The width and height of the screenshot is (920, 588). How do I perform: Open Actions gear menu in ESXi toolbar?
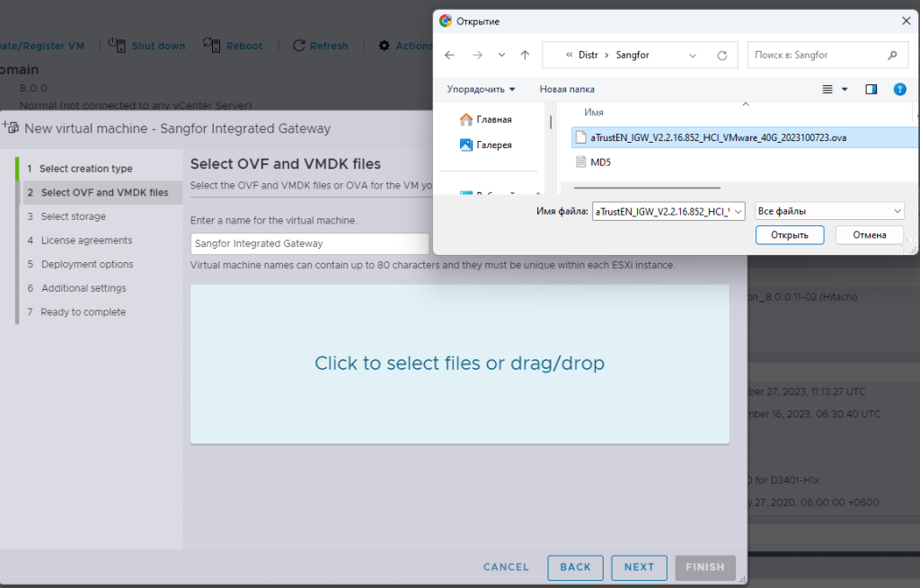[405, 46]
